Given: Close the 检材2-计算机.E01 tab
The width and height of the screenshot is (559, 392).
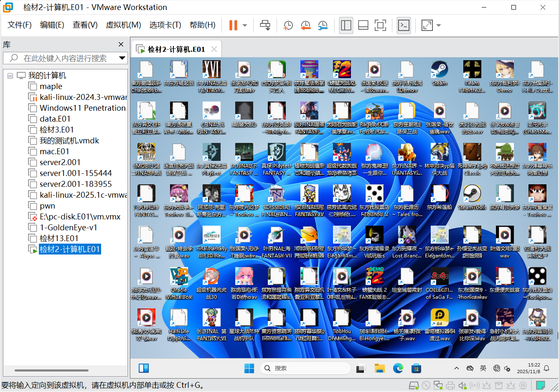Looking at the screenshot, I should 214,49.
